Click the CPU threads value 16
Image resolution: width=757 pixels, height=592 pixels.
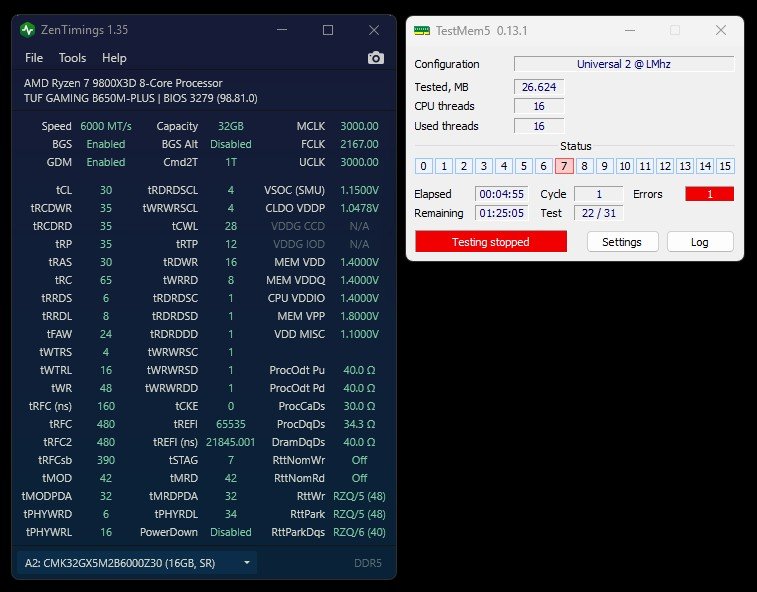point(539,106)
